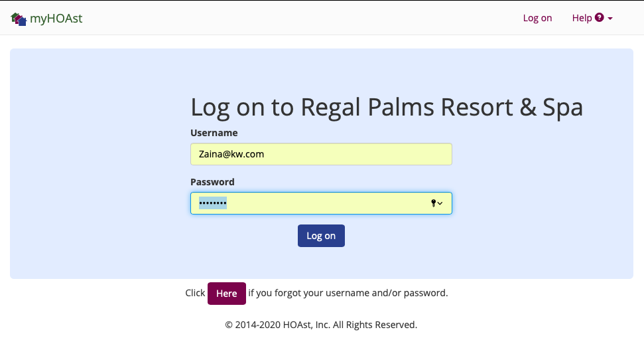The width and height of the screenshot is (644, 352).
Task: Click inside the Password input field
Action: pyautogui.click(x=321, y=203)
